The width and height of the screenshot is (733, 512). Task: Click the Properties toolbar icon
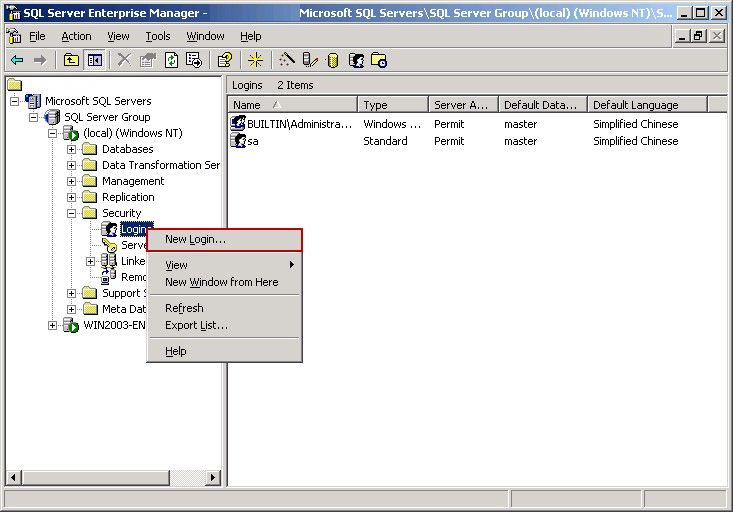tap(148, 60)
